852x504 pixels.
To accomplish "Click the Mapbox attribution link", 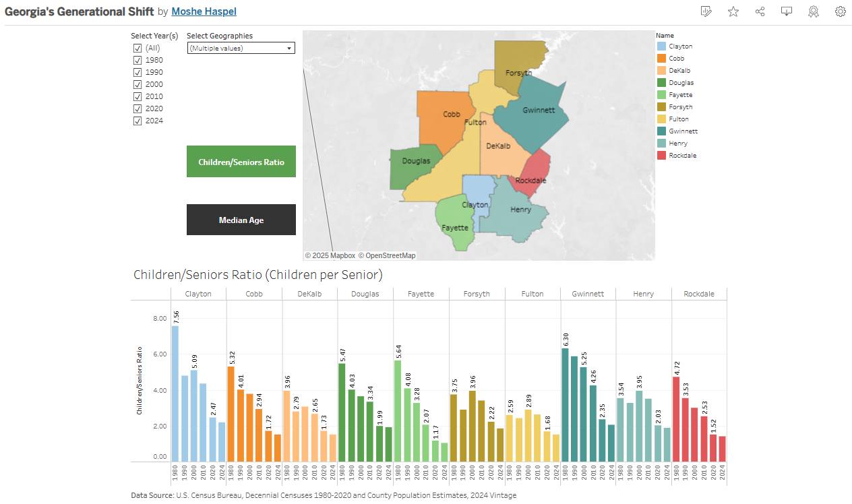I will (330, 255).
